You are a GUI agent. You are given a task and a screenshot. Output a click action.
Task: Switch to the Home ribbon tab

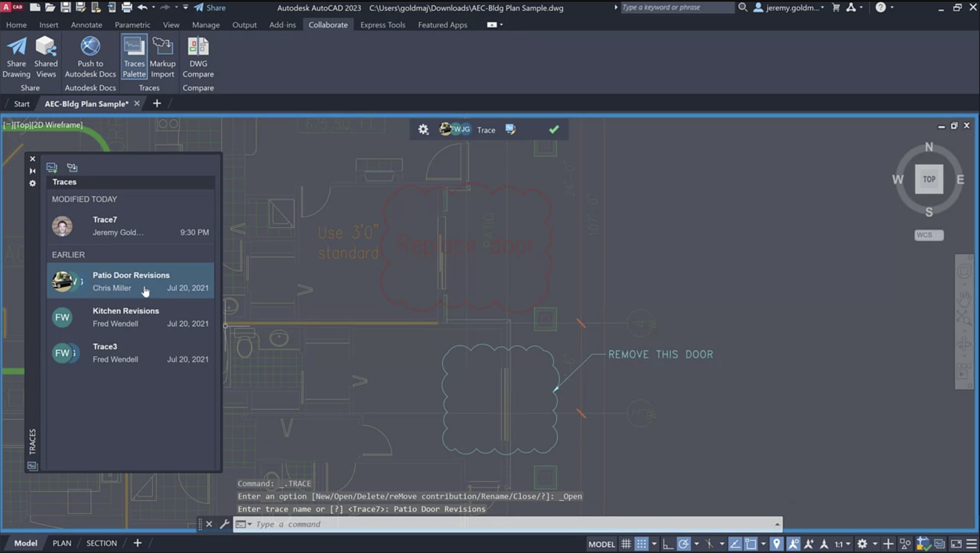[16, 25]
